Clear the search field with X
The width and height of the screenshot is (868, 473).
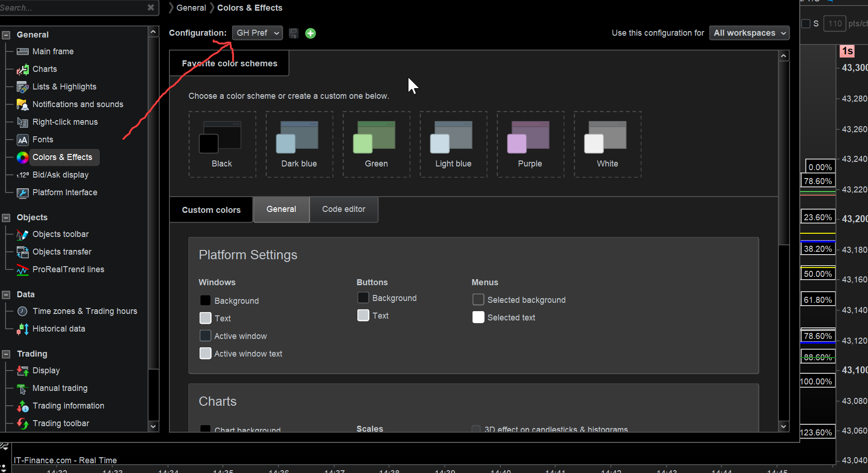151,7
